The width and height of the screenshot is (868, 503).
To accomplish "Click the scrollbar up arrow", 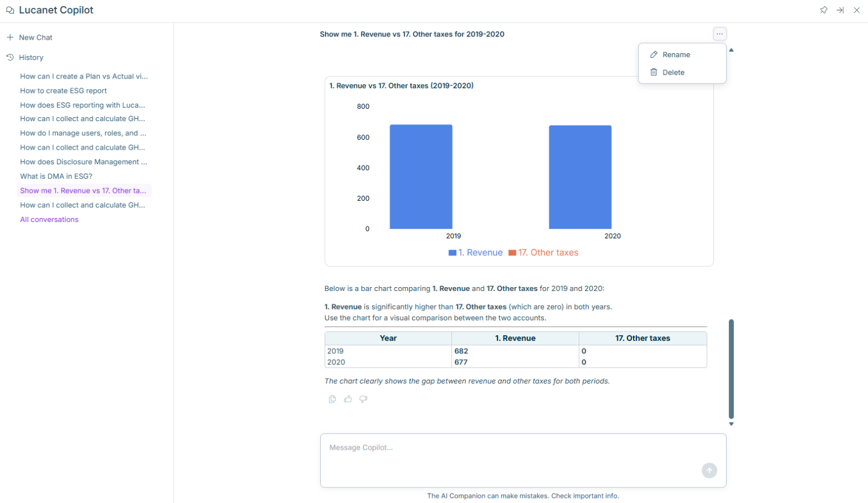I will (731, 50).
